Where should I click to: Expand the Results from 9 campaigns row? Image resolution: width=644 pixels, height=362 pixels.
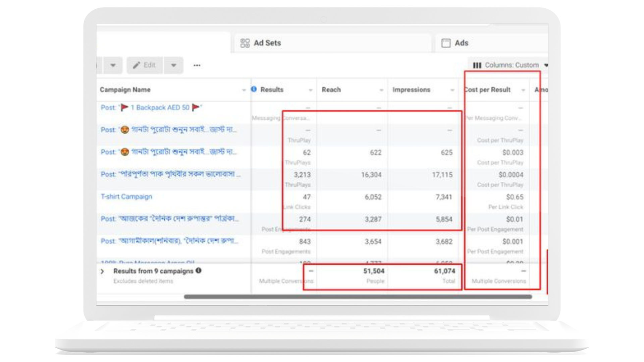103,271
